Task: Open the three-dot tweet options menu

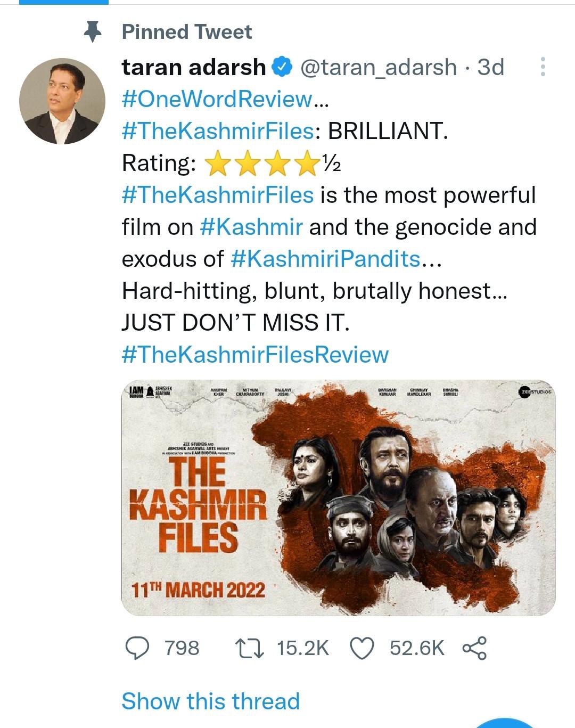Action: click(543, 67)
